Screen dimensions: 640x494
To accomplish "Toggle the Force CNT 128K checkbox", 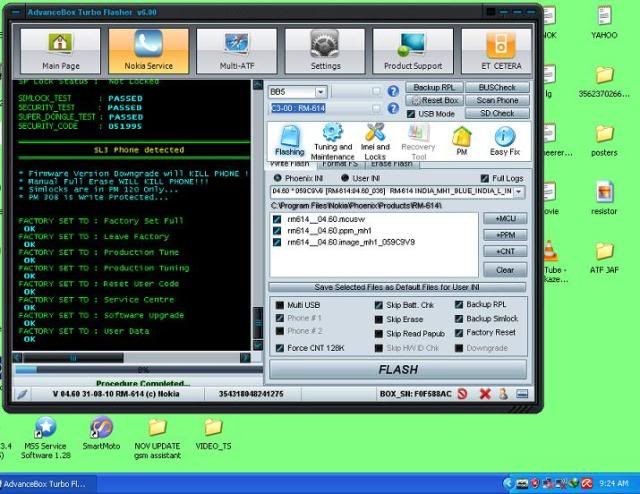I will [x=280, y=348].
